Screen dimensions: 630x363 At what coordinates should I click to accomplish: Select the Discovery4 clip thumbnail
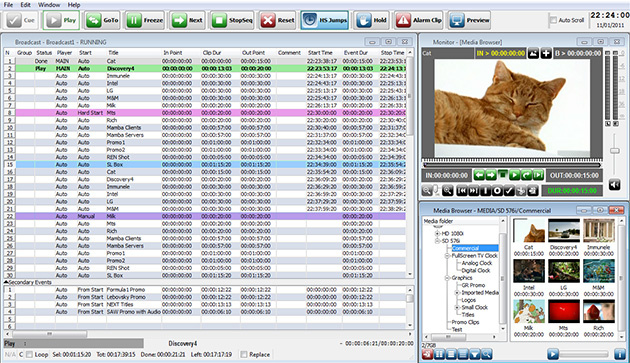[x=564, y=230]
